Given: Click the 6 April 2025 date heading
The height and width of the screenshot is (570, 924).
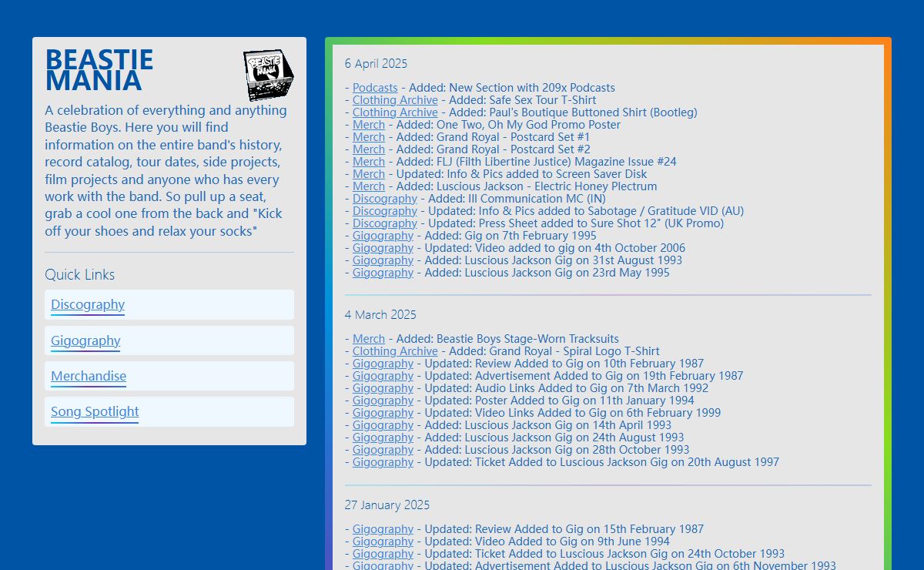Looking at the screenshot, I should [x=376, y=63].
